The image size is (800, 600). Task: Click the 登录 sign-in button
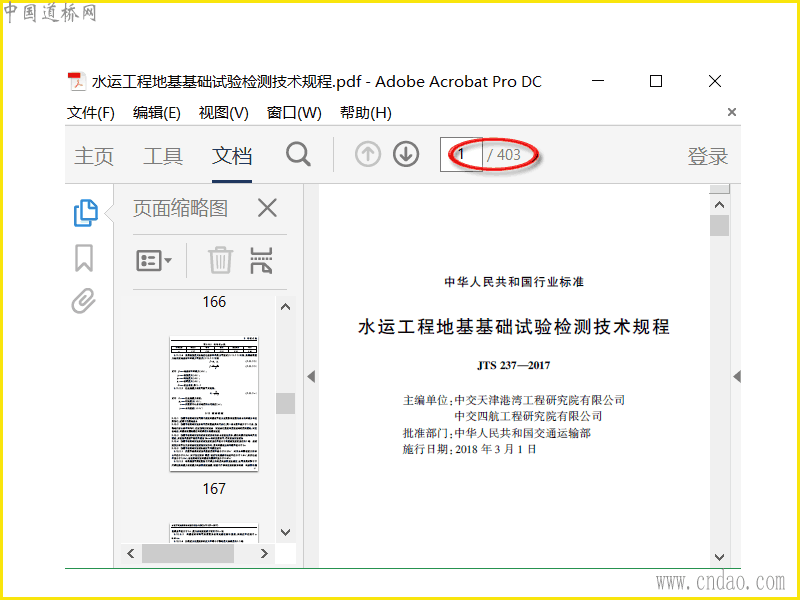[708, 156]
